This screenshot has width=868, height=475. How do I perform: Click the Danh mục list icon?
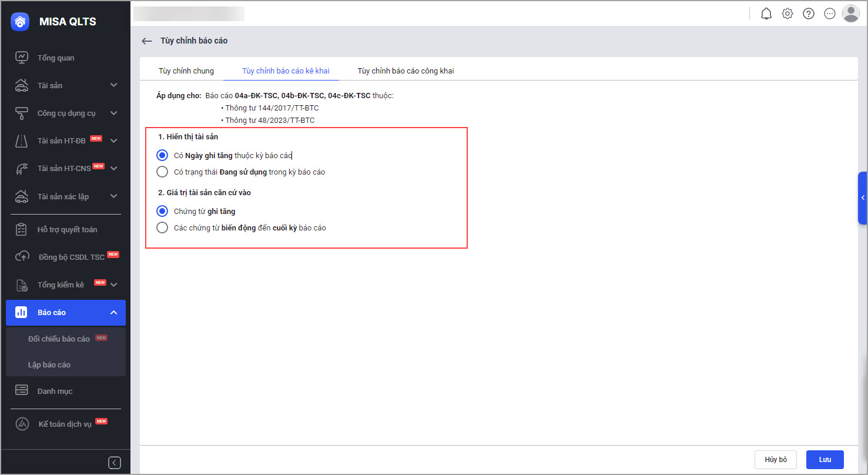point(21,391)
